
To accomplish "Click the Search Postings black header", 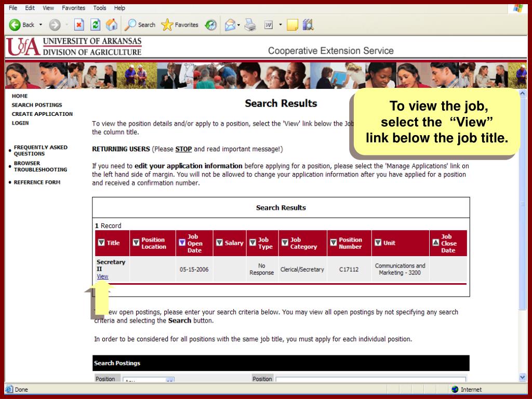I will pos(281,363).
